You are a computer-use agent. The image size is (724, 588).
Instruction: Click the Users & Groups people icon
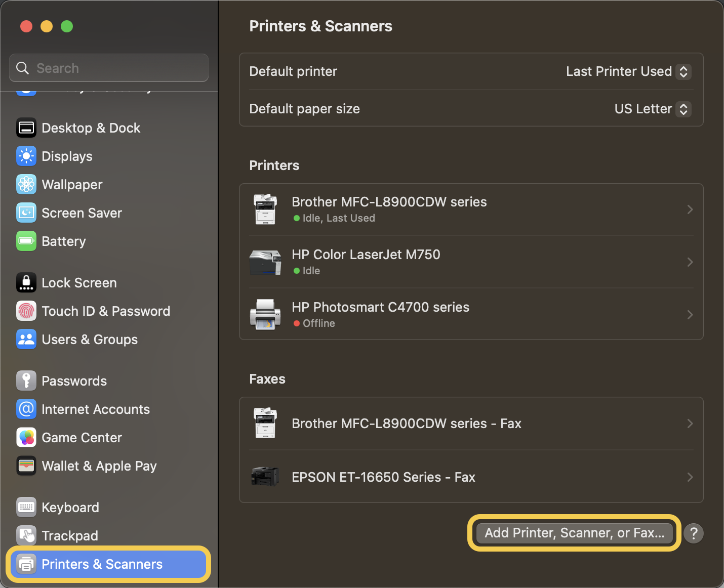click(26, 340)
